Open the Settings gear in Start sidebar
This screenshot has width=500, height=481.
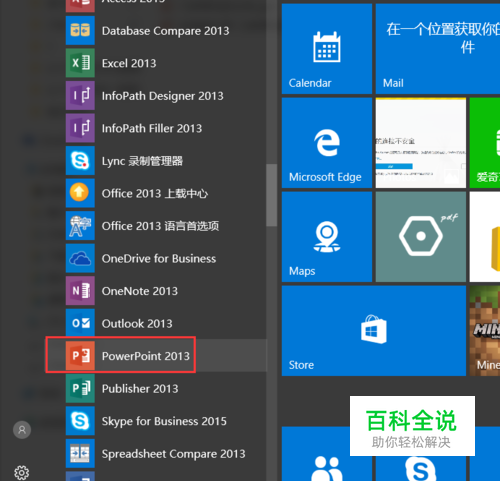[22, 473]
